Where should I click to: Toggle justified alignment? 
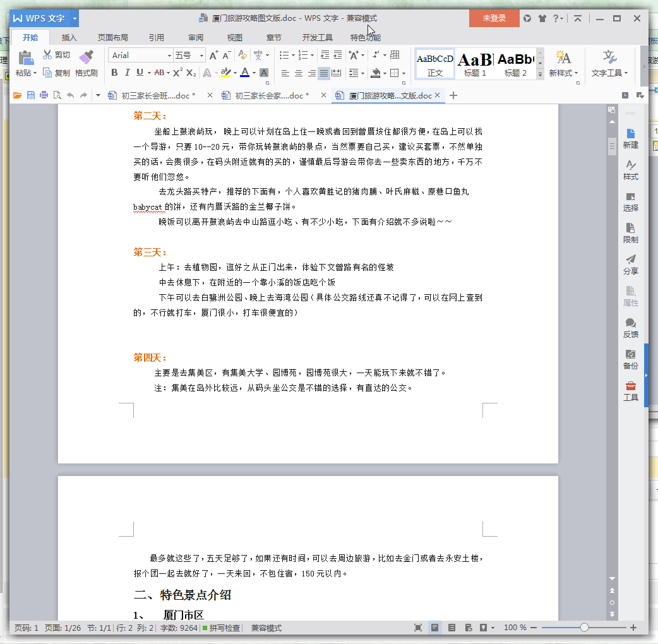[x=324, y=73]
